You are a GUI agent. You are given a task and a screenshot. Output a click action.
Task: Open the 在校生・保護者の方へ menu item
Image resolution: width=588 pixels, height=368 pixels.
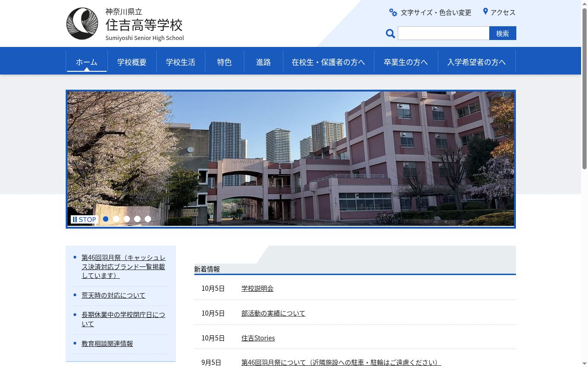pyautogui.click(x=328, y=62)
